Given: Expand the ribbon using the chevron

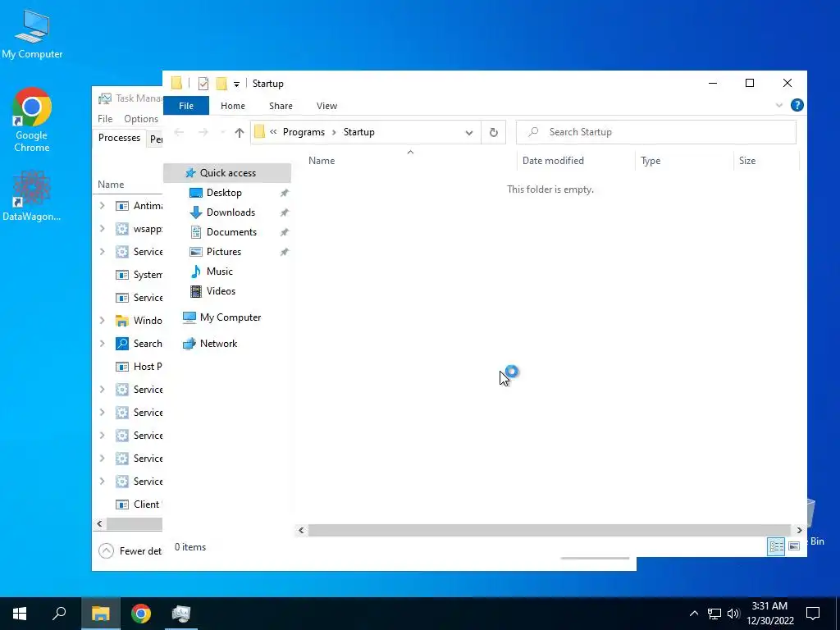Looking at the screenshot, I should coord(779,106).
